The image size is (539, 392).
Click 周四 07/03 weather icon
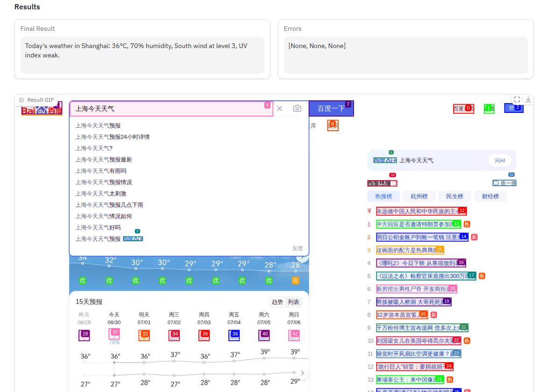204,336
